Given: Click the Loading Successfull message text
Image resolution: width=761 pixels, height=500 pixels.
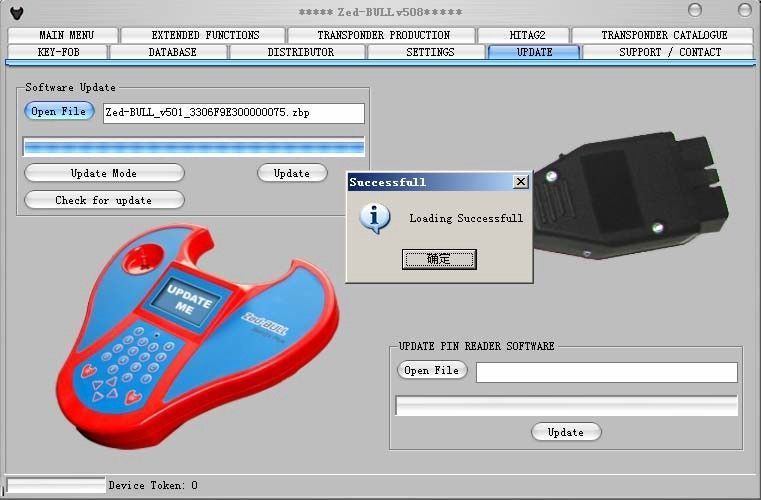Looking at the screenshot, I should (466, 218).
